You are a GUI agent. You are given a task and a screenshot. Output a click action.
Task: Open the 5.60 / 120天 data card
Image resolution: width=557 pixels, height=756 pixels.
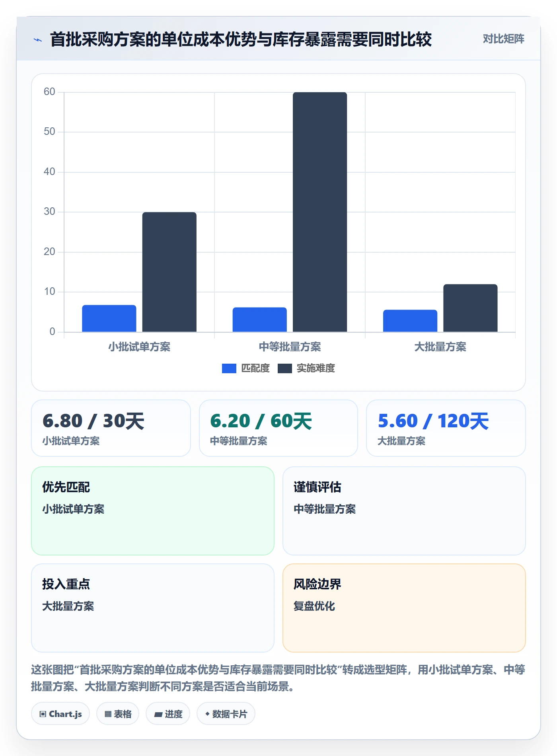446,428
